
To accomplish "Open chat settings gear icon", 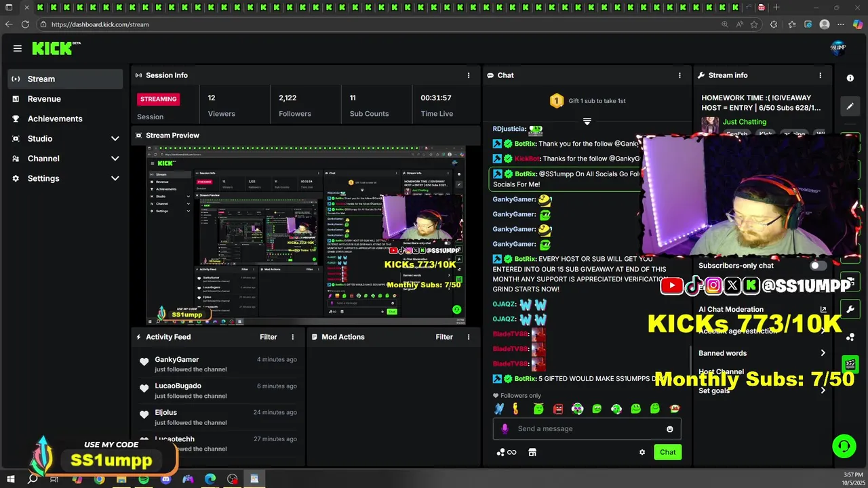I will coord(642,452).
